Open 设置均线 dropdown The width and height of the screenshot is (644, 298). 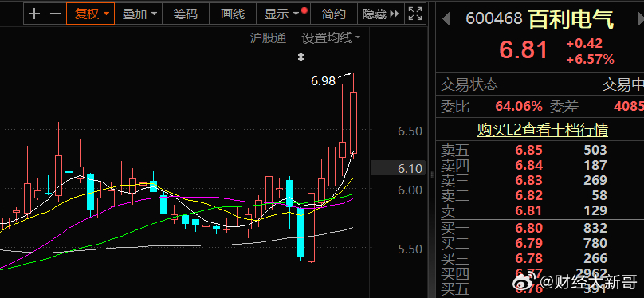tap(331, 38)
